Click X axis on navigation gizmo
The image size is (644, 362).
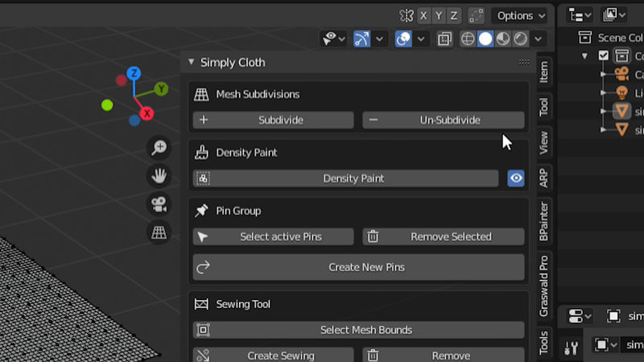point(147,113)
